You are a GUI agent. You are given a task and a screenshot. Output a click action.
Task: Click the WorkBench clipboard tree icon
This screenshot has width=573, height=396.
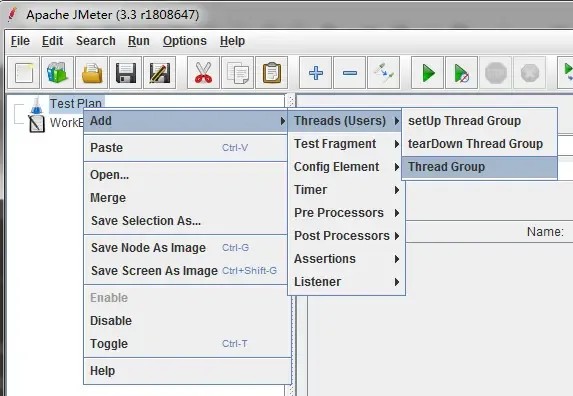pyautogui.click(x=37, y=124)
